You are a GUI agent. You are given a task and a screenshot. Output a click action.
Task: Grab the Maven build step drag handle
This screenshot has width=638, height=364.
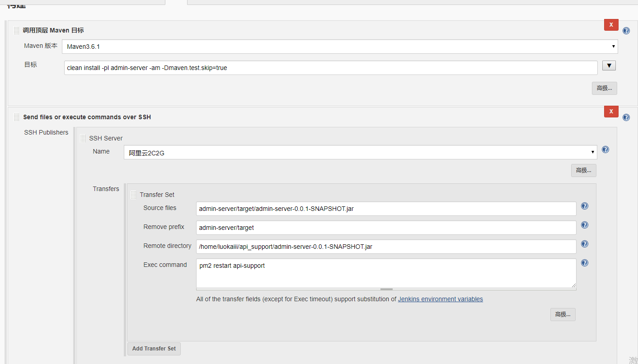coord(16,31)
